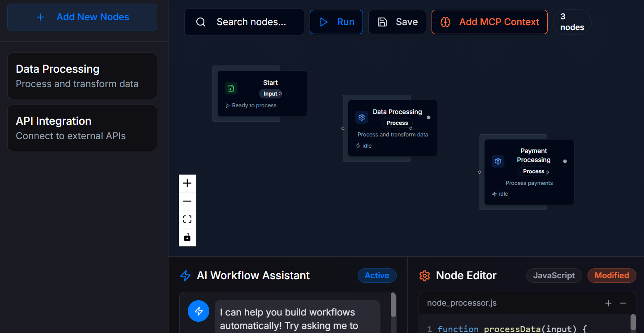The width and height of the screenshot is (644, 333).
Task: Click the node_processor.js file name
Action: [462, 303]
